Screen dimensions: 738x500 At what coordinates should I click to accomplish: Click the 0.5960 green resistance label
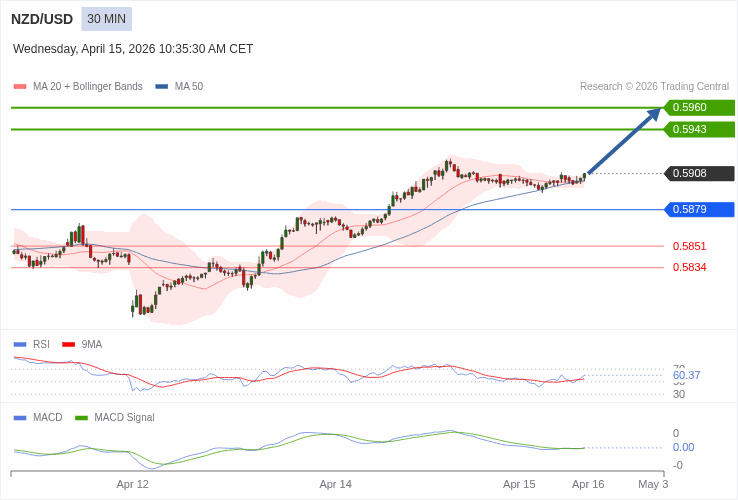[x=697, y=107]
